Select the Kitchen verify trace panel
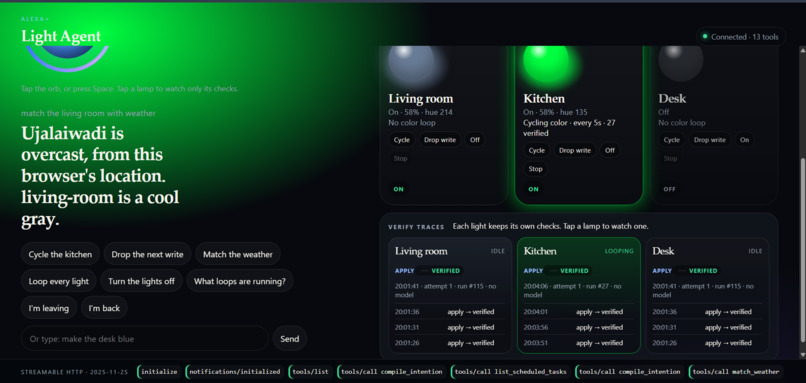The image size is (806, 383). pos(579,295)
